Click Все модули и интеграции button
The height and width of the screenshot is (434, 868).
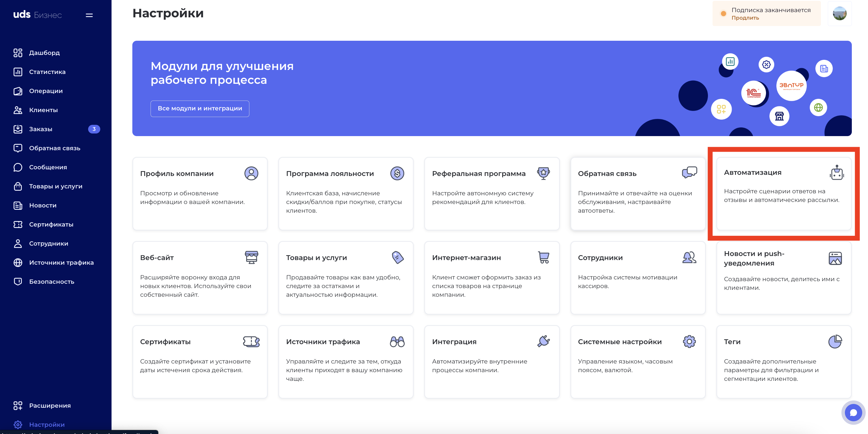[x=200, y=109]
